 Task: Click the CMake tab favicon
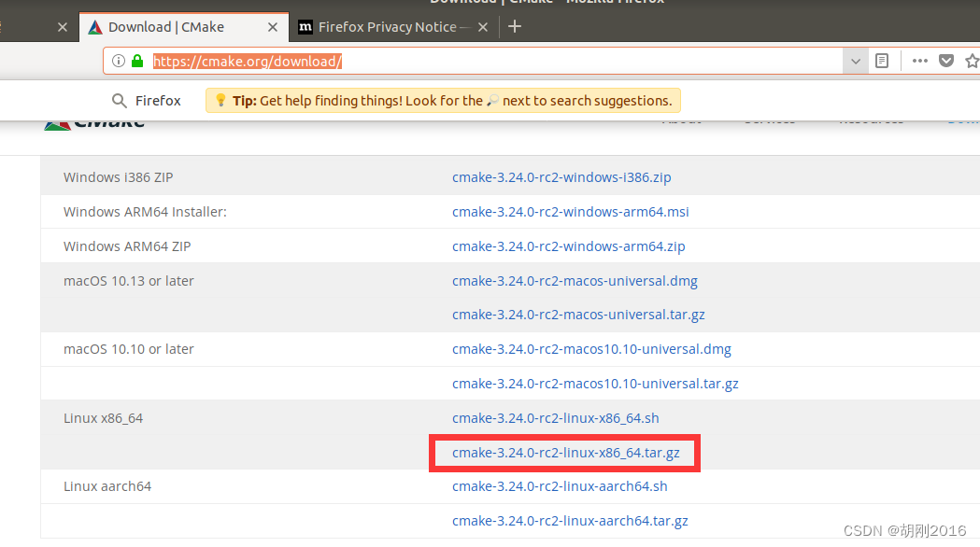tap(95, 27)
